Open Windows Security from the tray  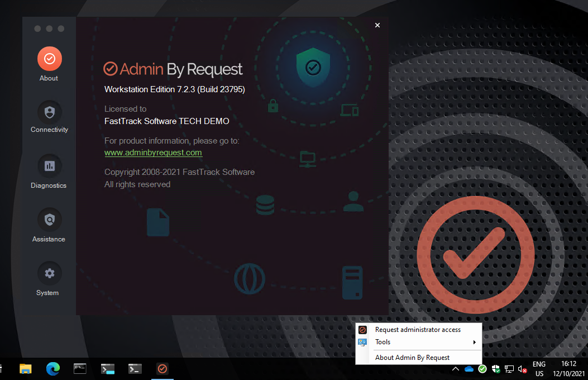pyautogui.click(x=496, y=369)
